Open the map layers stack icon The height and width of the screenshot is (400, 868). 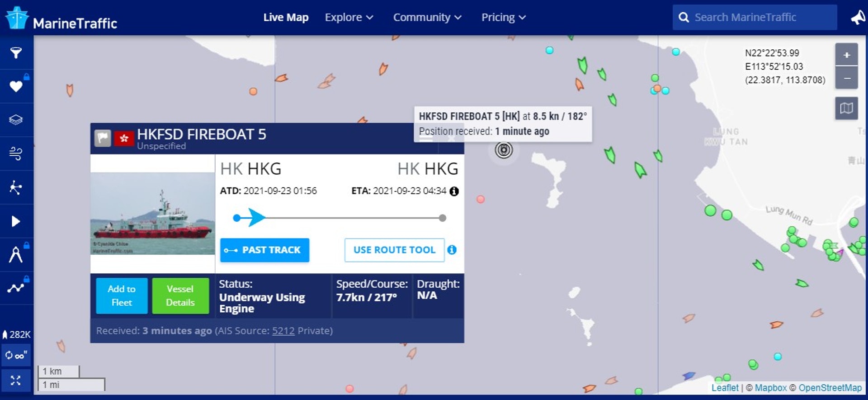[x=16, y=120]
